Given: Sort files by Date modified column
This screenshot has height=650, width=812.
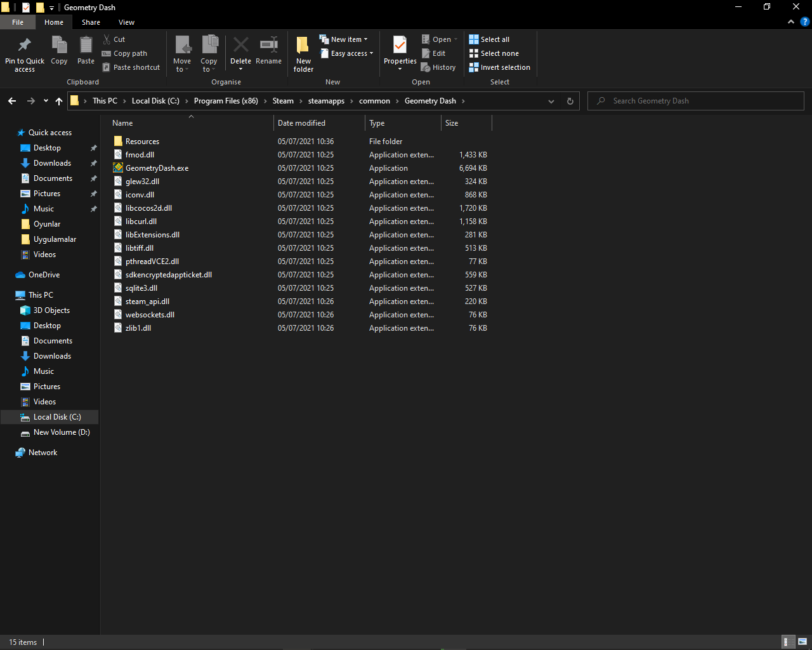Looking at the screenshot, I should (320, 123).
